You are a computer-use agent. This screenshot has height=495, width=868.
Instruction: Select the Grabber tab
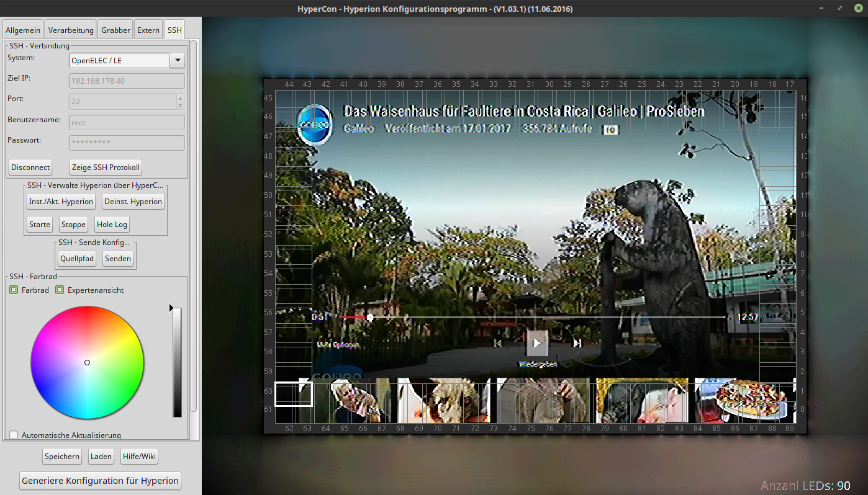click(115, 30)
